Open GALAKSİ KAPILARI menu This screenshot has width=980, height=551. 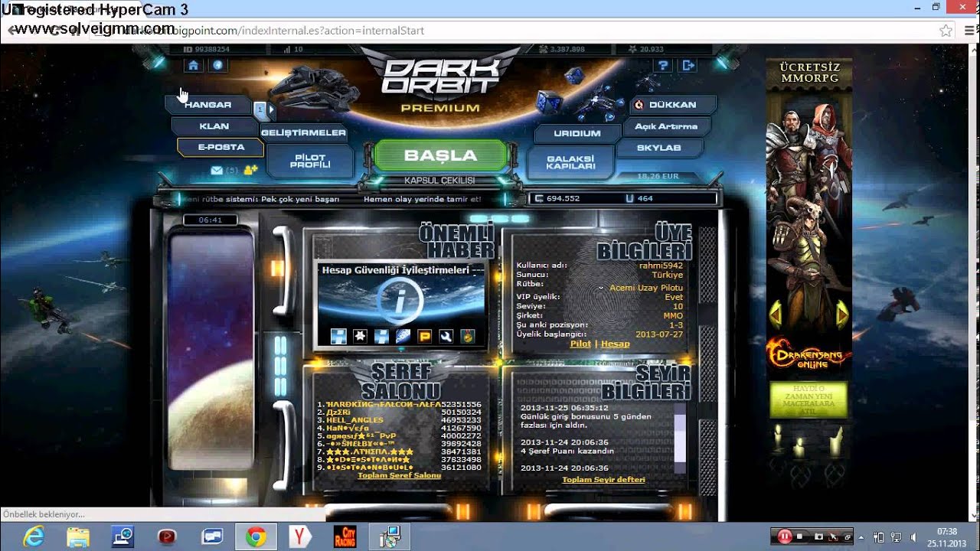point(570,162)
